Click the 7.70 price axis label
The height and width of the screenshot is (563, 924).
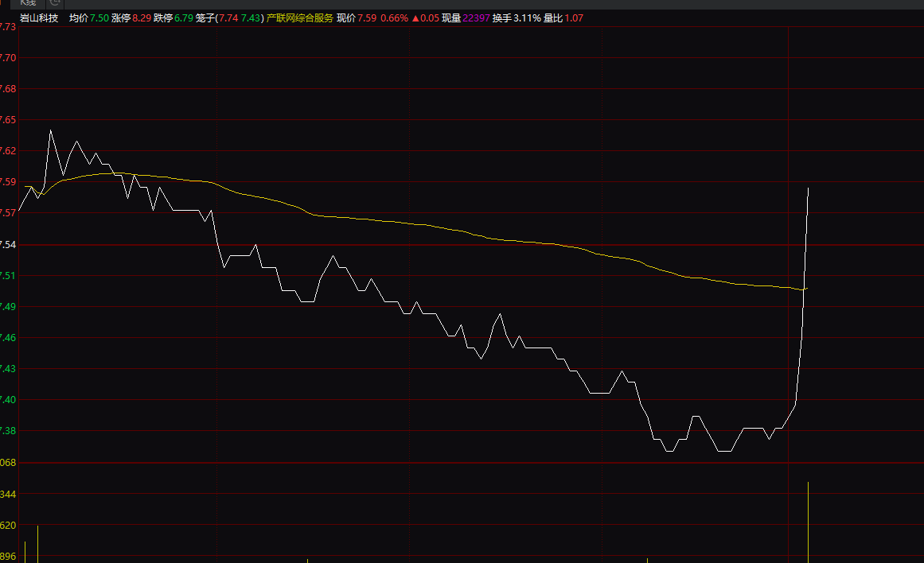coord(8,58)
